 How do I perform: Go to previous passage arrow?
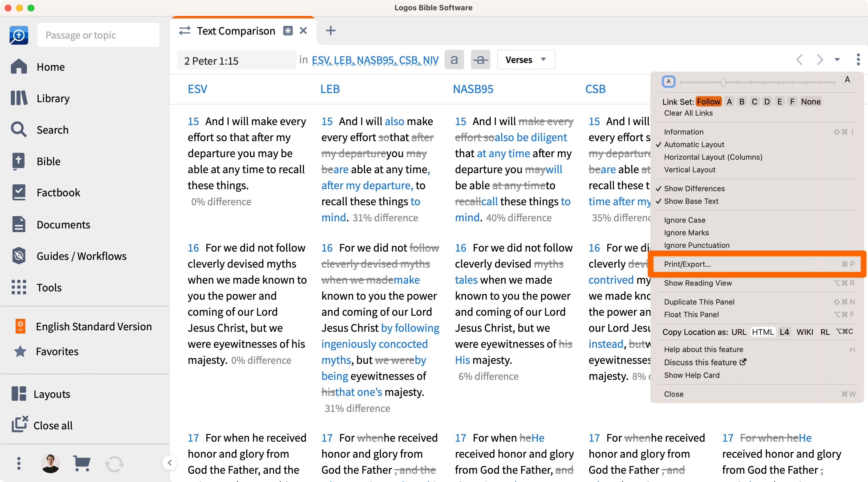click(x=799, y=60)
